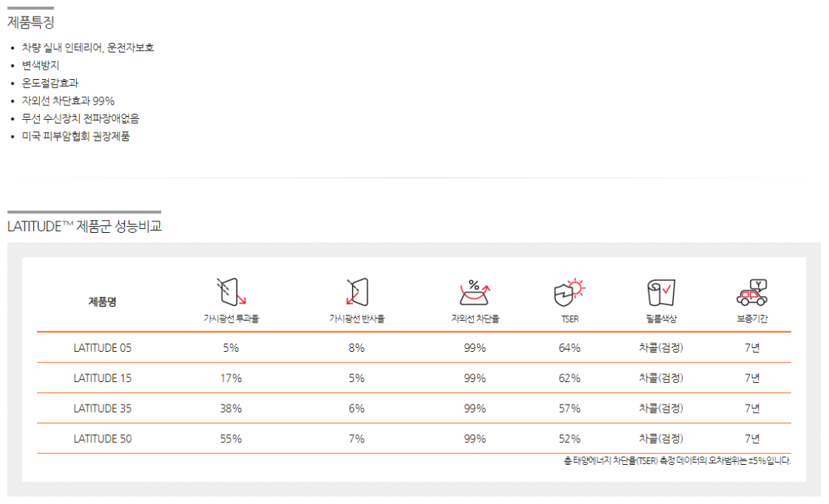Click the 7% reflectance value
This screenshot has height=504, width=829.
pos(357,439)
